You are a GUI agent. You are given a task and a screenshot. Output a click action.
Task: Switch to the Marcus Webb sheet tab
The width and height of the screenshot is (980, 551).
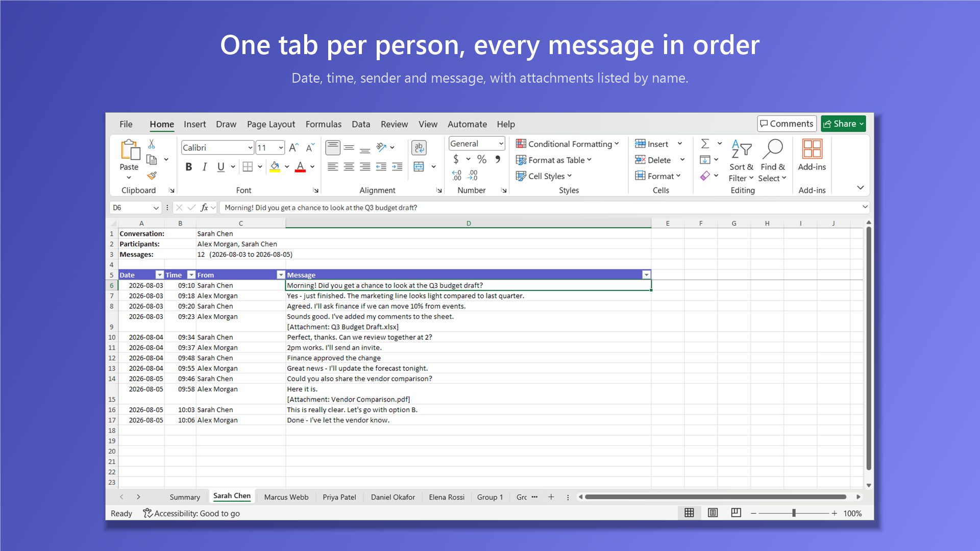pos(286,497)
